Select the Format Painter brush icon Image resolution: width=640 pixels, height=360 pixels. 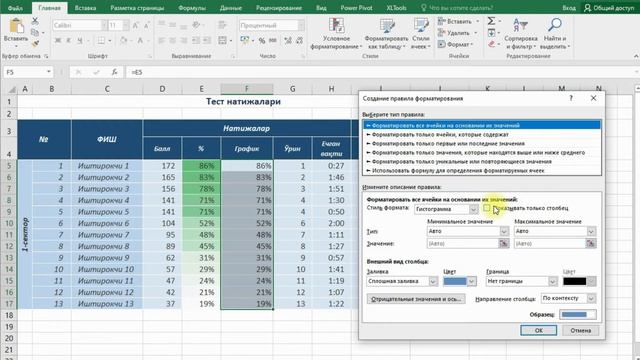35,43
